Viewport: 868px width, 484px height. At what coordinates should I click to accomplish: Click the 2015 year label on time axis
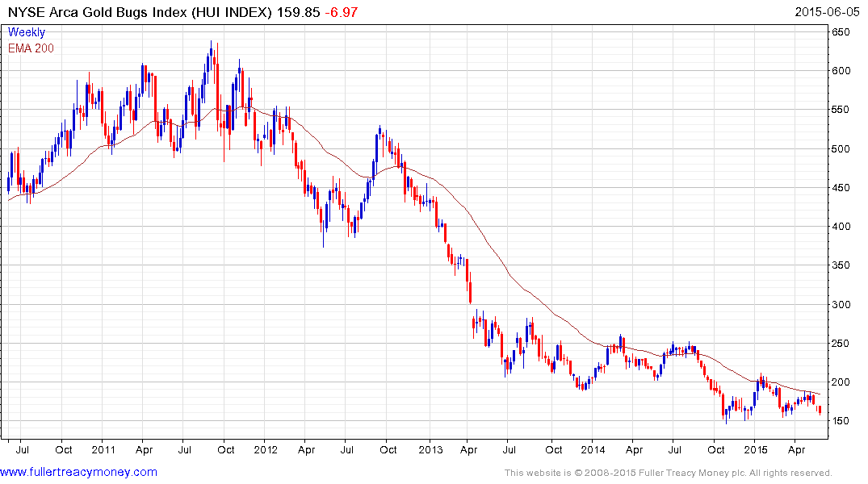pos(756,449)
